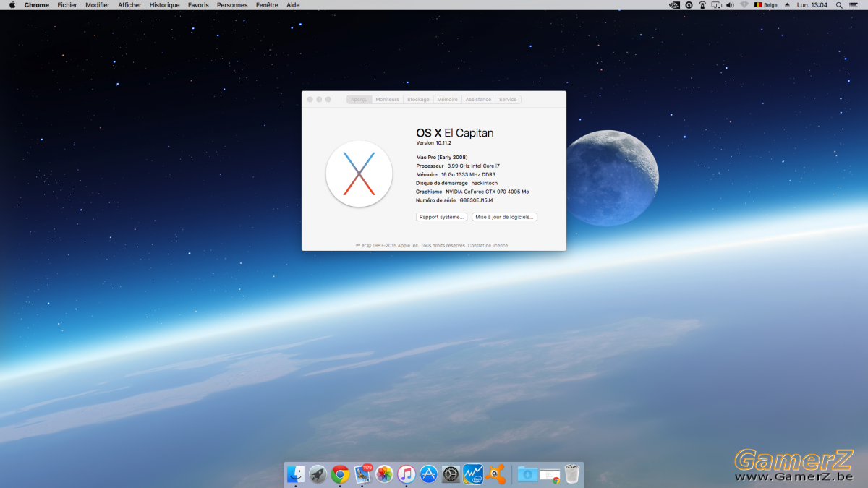Viewport: 868px width, 488px height.
Task: Open the Personnes menu
Action: pos(232,5)
